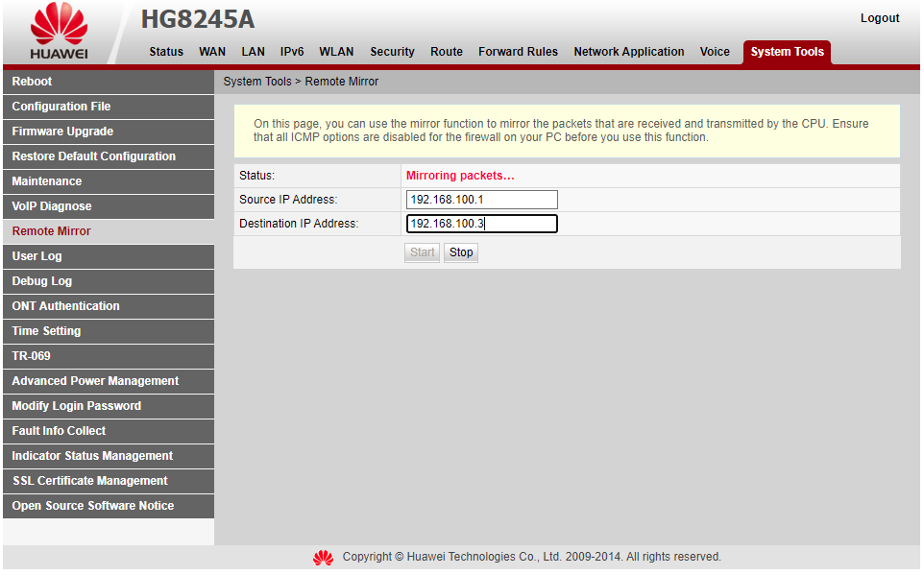Click the small Huawei logo in footer

(x=323, y=558)
